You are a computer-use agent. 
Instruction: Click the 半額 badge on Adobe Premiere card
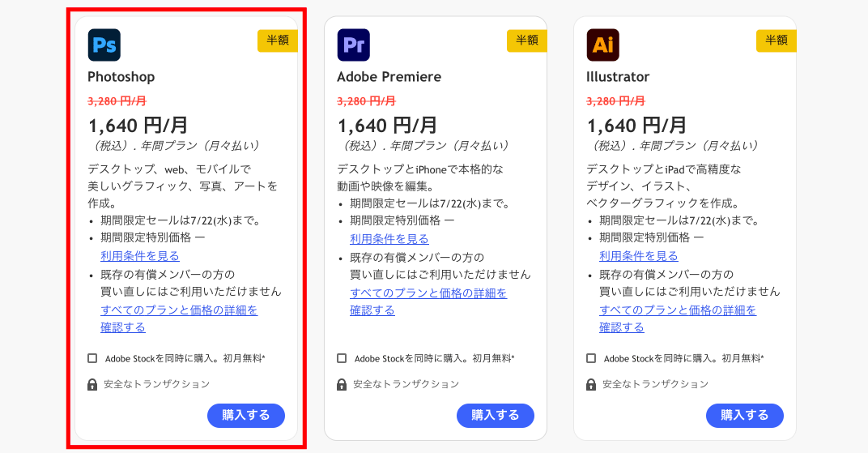point(527,41)
